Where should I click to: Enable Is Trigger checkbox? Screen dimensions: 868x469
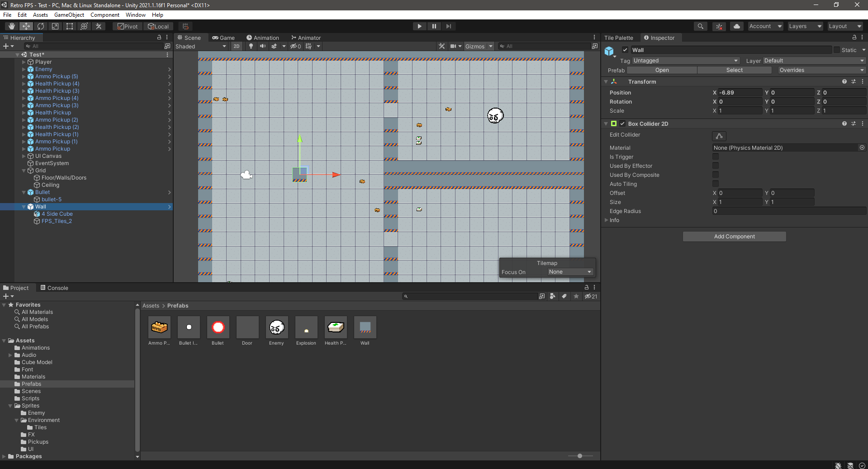[x=716, y=156]
